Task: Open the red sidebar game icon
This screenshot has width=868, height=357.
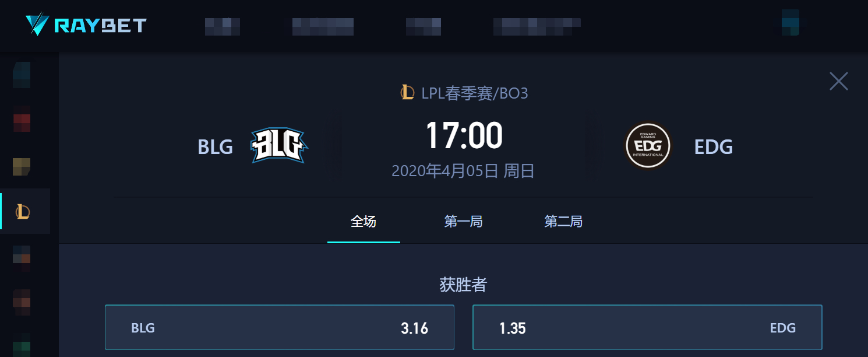Action: [22, 119]
